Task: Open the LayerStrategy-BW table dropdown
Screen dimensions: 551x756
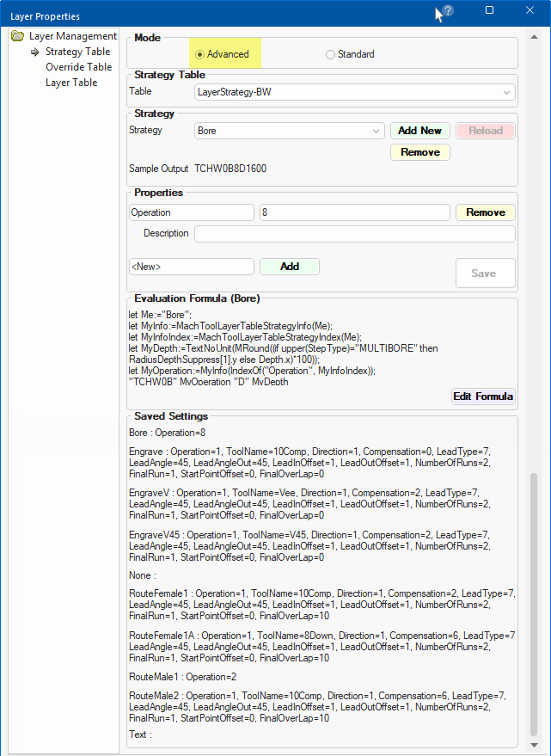Action: pyautogui.click(x=507, y=91)
